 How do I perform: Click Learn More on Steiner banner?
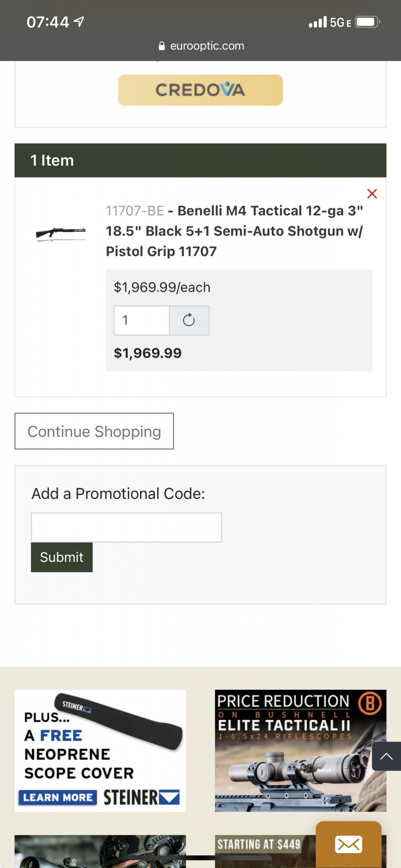[58, 797]
